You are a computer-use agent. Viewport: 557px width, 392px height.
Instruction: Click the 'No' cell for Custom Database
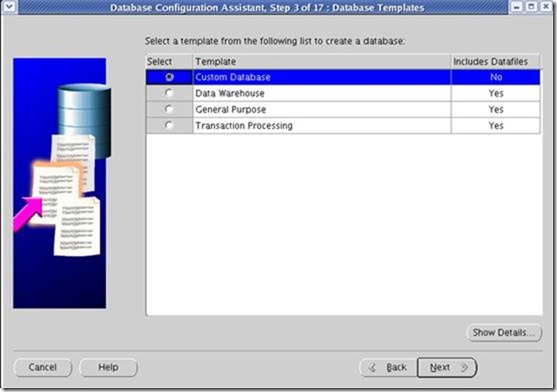[x=496, y=77]
